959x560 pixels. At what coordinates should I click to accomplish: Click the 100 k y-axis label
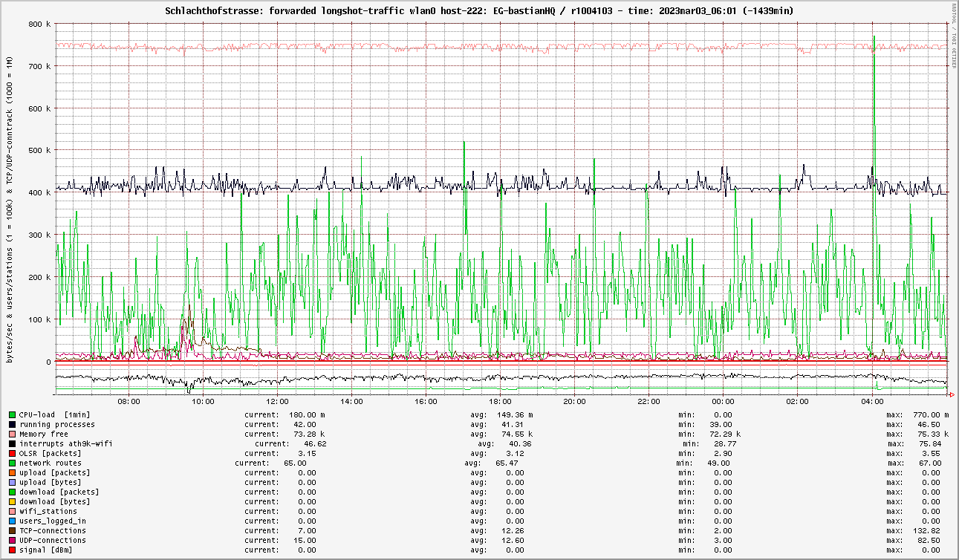(x=39, y=319)
